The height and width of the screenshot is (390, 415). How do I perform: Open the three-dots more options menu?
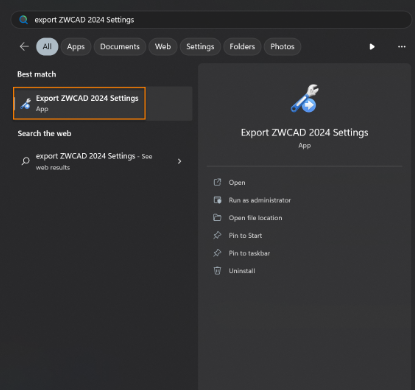[x=402, y=47]
